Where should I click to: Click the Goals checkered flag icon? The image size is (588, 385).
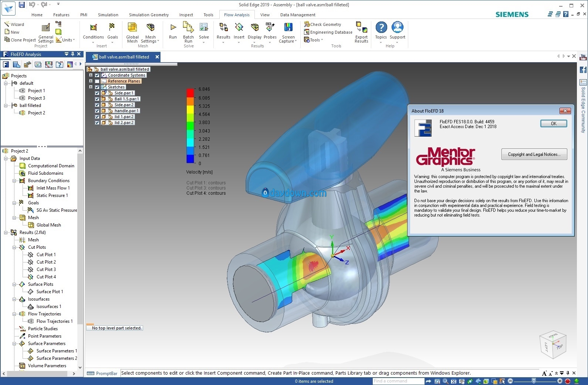click(112, 27)
